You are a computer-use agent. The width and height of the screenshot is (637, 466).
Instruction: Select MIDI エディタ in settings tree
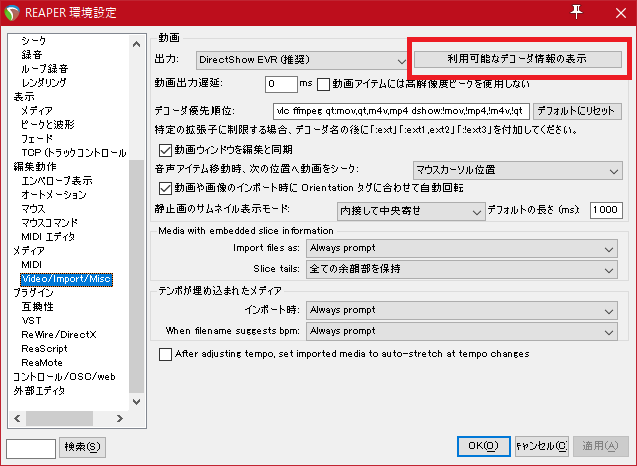[48, 237]
